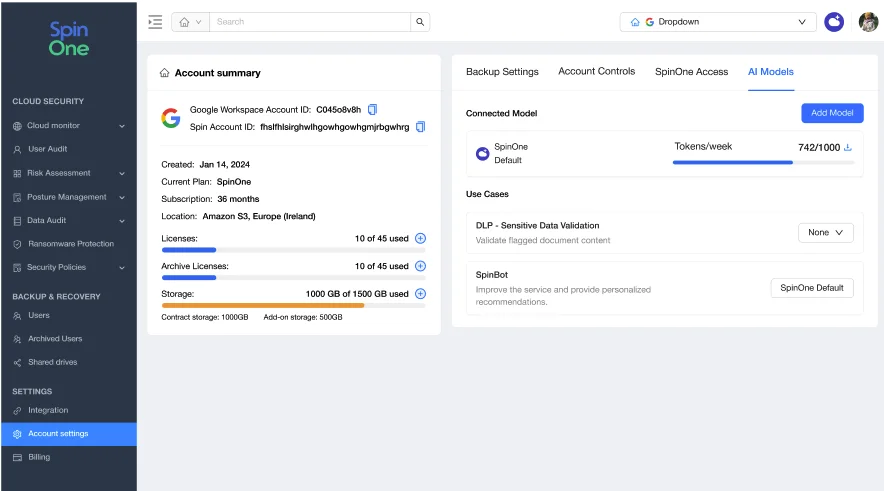Click the Add Model button
Screen dimensions: 884x491
click(832, 113)
